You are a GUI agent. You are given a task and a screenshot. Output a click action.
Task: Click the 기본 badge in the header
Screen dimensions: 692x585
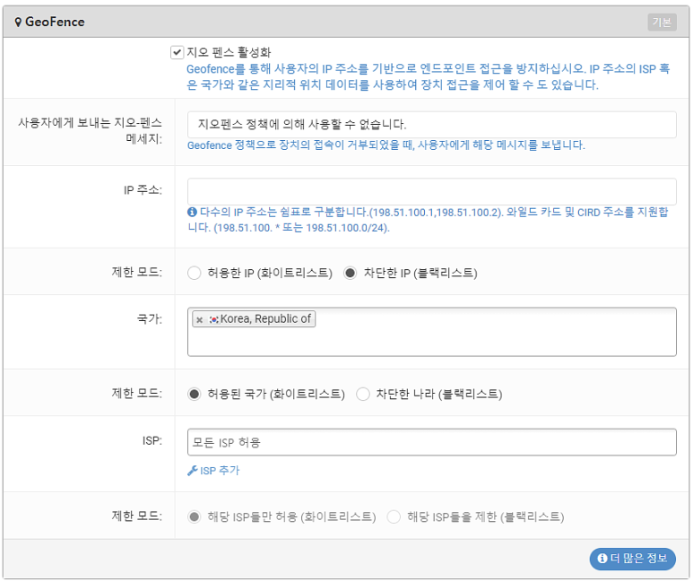tap(662, 22)
